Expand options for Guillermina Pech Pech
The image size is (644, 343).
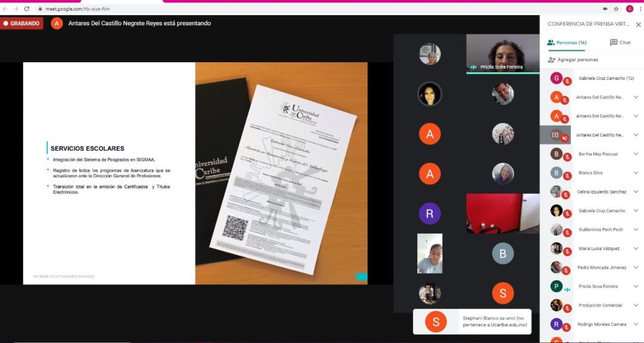tap(636, 230)
